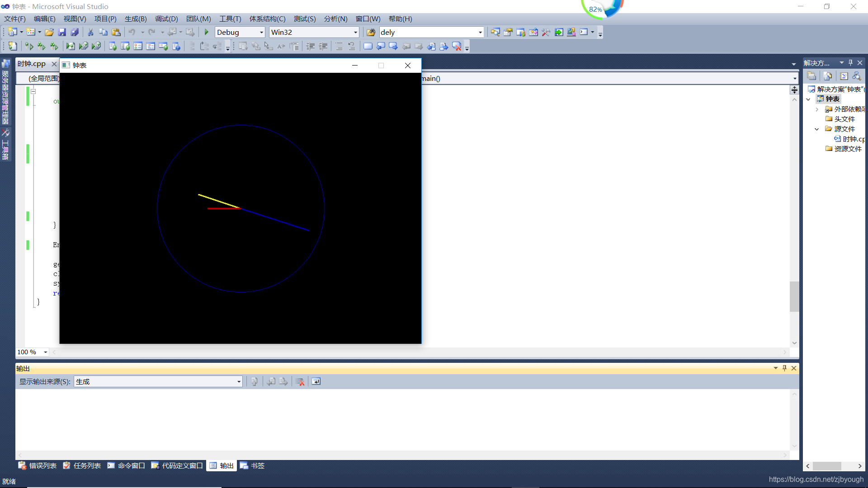Click the green Start Debugging play button
The height and width of the screenshot is (488, 868).
pos(207,32)
